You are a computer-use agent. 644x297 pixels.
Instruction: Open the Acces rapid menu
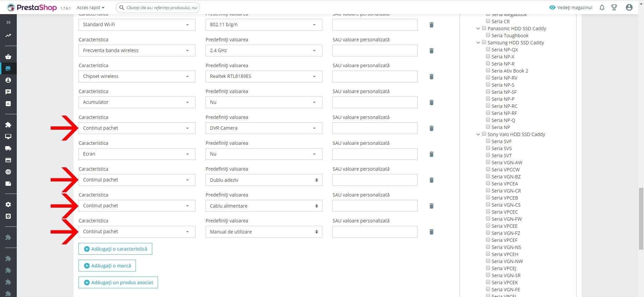tap(91, 7)
